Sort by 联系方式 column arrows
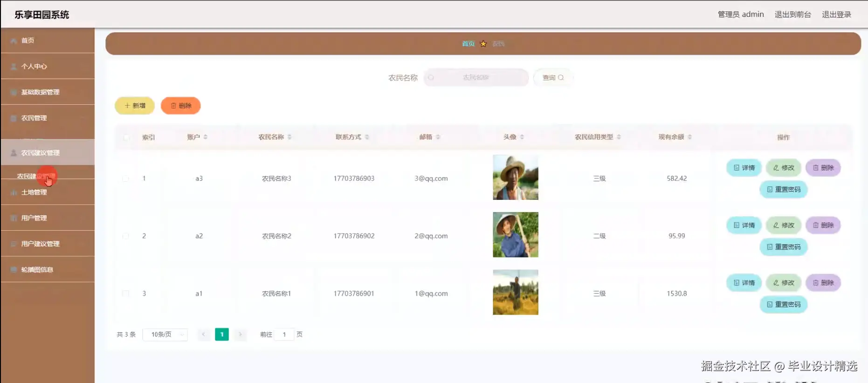868x383 pixels. [367, 137]
